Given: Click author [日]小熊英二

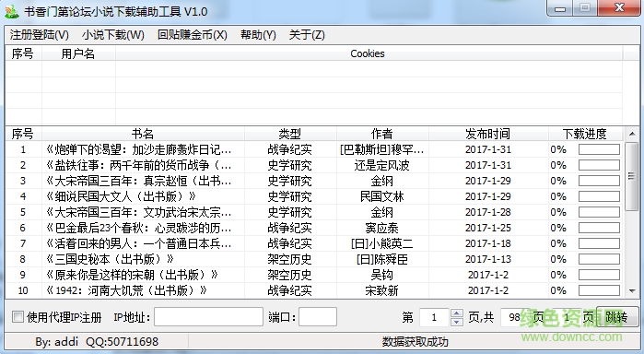Looking at the screenshot, I should [x=382, y=243].
